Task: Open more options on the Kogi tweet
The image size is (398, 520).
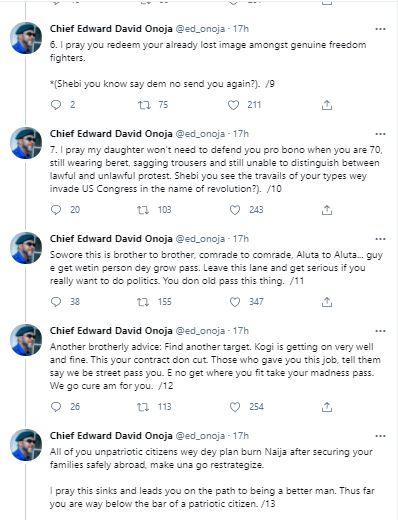Action: [380, 331]
